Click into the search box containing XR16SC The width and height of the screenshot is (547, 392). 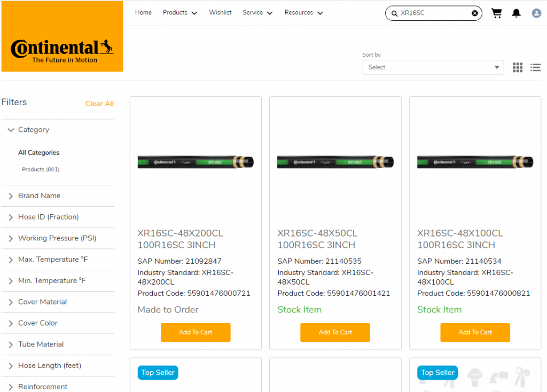(x=433, y=13)
